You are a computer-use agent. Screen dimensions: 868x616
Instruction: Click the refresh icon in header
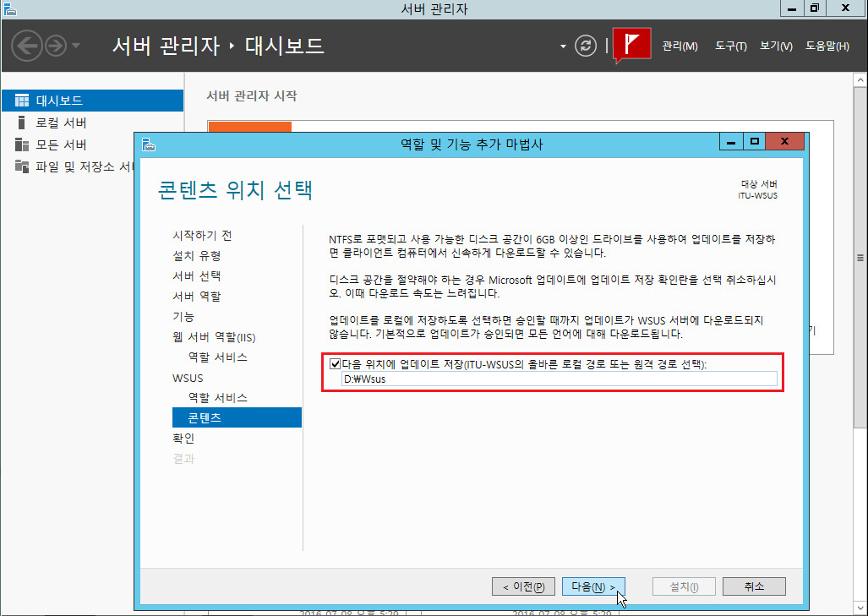pyautogui.click(x=586, y=46)
